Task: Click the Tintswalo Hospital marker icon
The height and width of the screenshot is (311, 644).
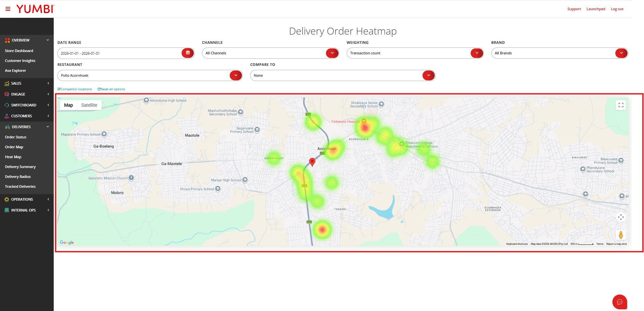Action: [x=364, y=121]
